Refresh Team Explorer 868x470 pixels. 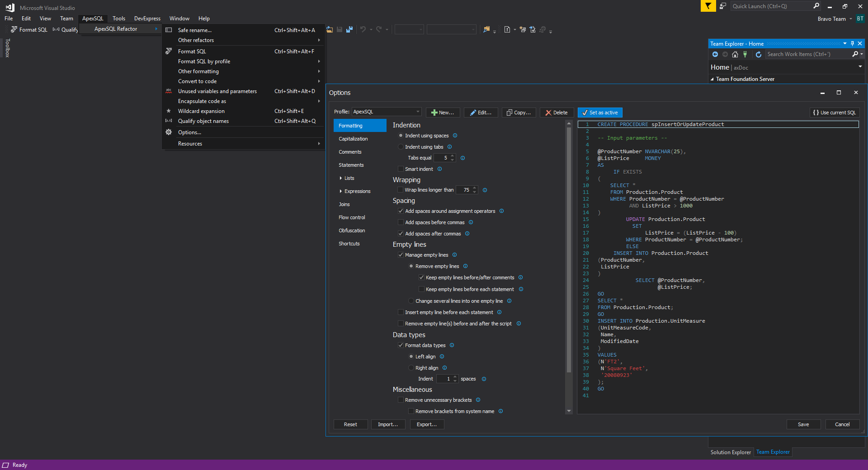click(x=759, y=54)
